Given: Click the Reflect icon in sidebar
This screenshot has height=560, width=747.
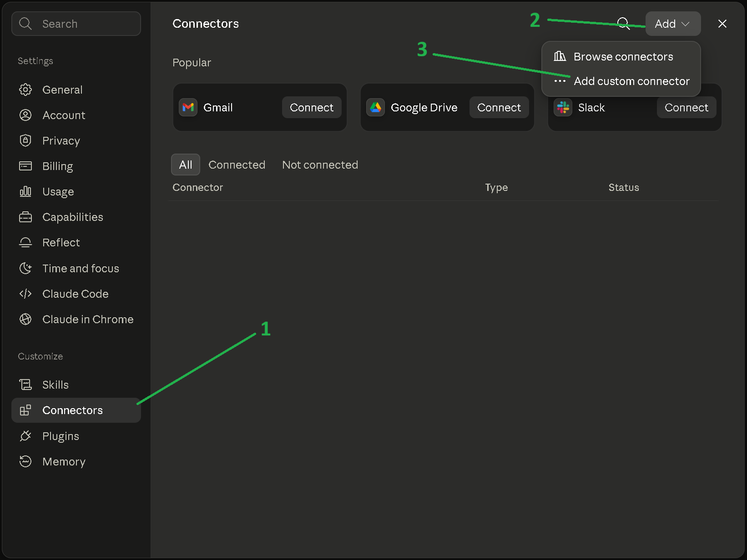Looking at the screenshot, I should pos(25,242).
